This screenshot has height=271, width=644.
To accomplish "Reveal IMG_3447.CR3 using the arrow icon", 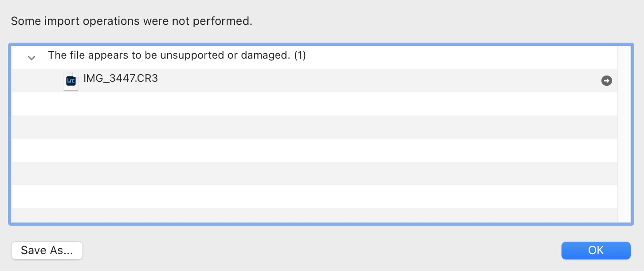I will pos(606,81).
